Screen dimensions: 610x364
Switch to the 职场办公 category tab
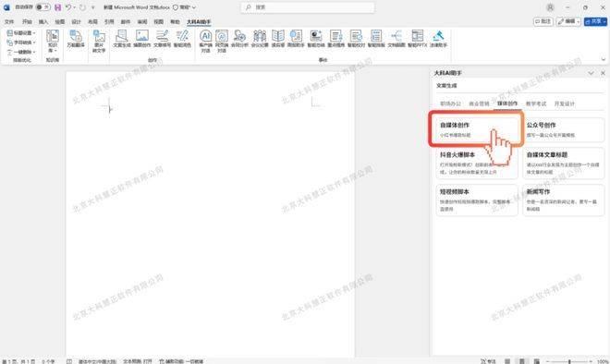click(450, 103)
